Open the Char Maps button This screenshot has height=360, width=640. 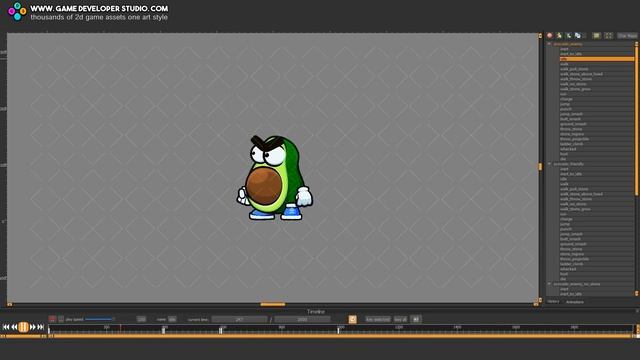click(627, 36)
